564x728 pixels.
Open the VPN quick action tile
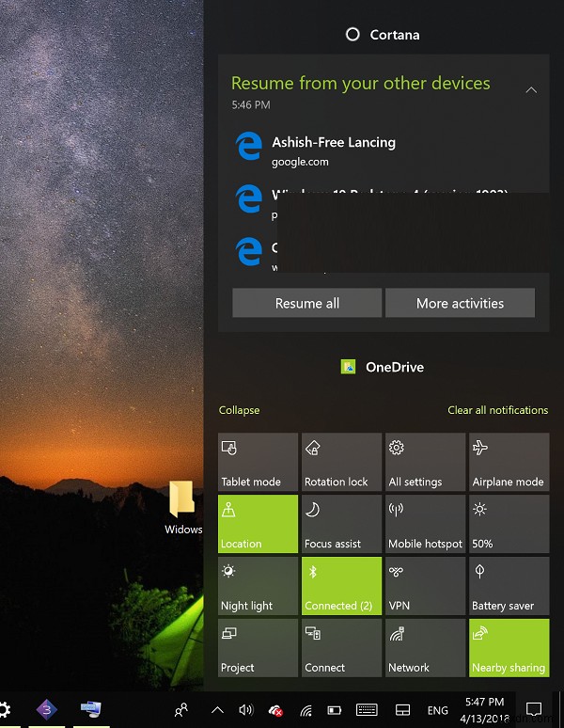(425, 586)
